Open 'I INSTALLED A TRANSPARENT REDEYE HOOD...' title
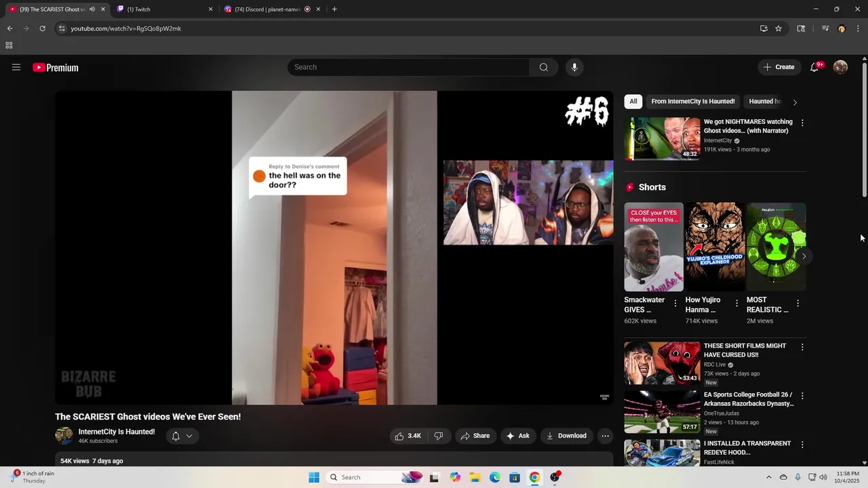 747,448
